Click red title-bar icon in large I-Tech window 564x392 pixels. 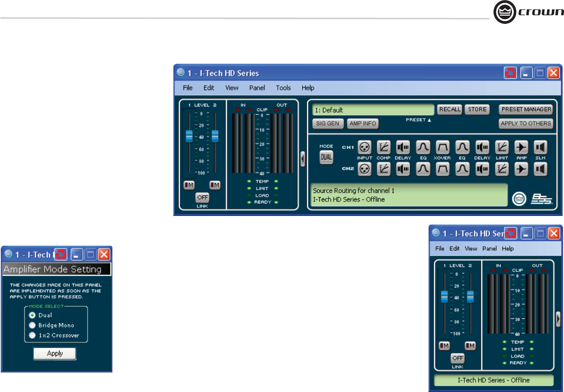click(x=510, y=73)
